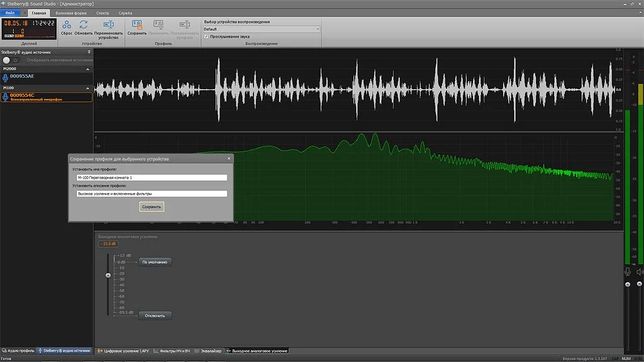
Task: Open Фильтры НЧ и ВЧ tab
Action: click(x=172, y=351)
